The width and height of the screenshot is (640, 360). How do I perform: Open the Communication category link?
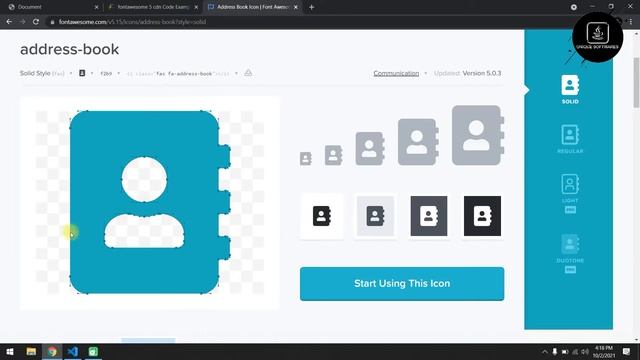tap(396, 73)
